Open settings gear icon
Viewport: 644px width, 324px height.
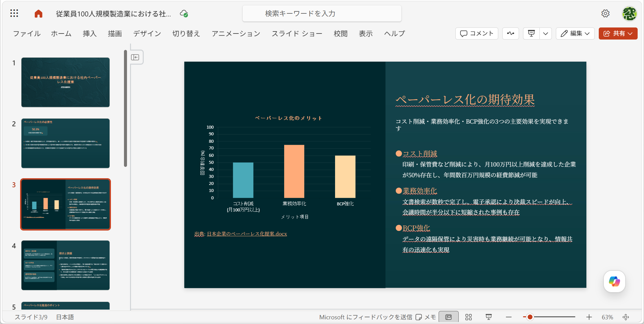(x=605, y=13)
